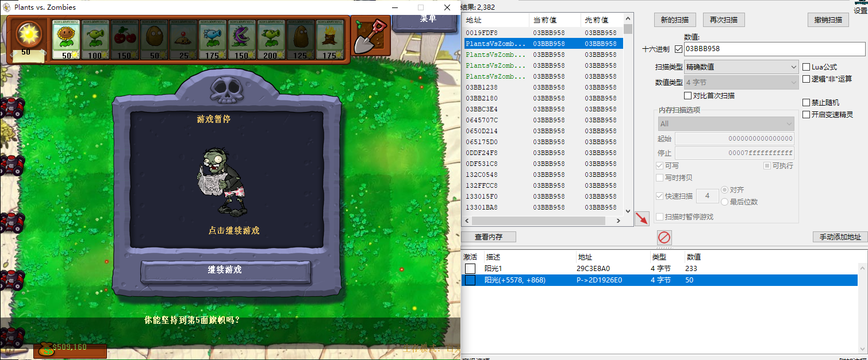Click the 当前值 column header
This screenshot has height=360, width=868.
point(555,20)
